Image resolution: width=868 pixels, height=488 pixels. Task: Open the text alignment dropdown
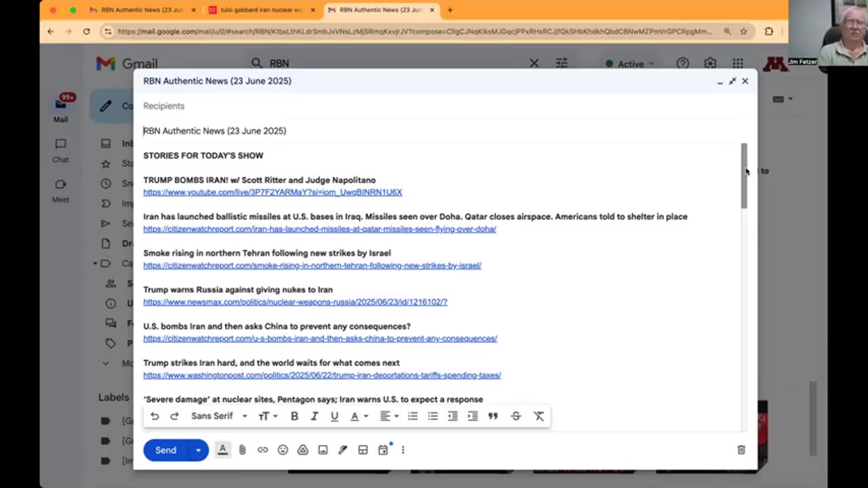[x=389, y=416]
